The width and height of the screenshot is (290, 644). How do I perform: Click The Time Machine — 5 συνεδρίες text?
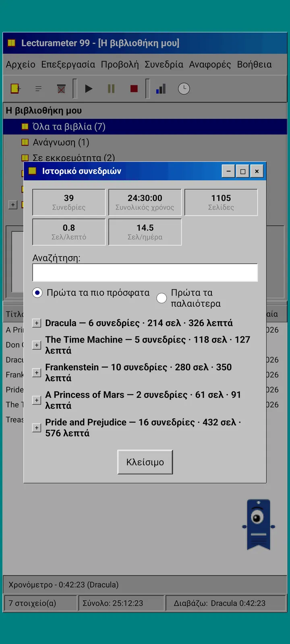pos(147,345)
